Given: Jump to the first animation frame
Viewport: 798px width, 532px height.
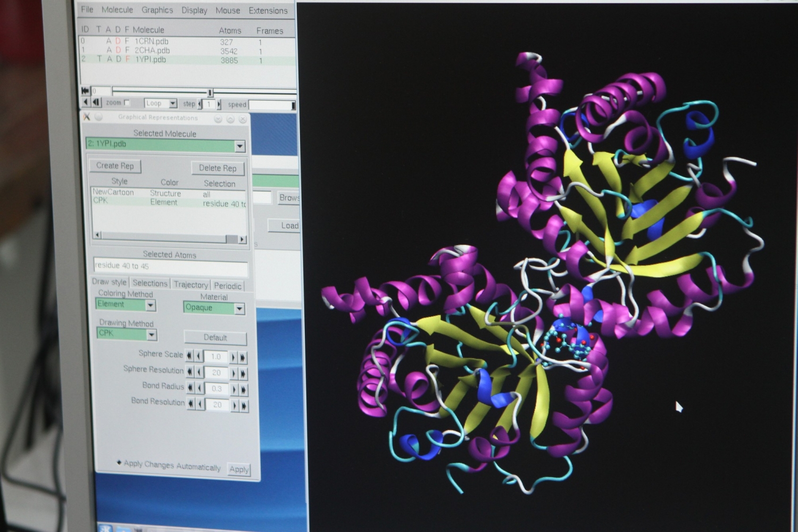Looking at the screenshot, I should 85,91.
